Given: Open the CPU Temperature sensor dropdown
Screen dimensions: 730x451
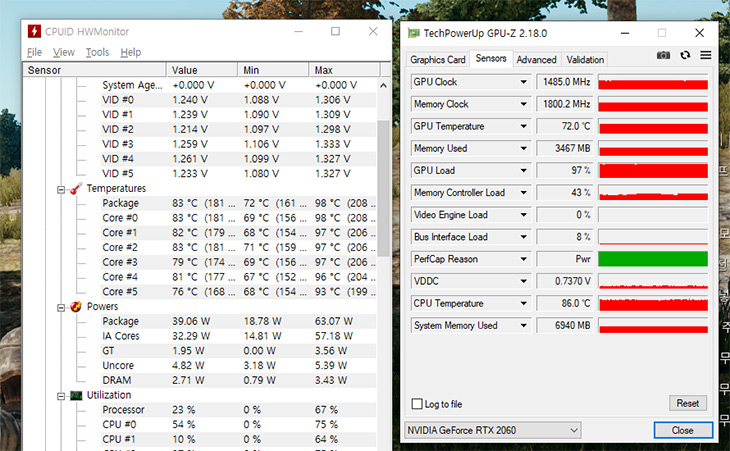Looking at the screenshot, I should [x=523, y=303].
